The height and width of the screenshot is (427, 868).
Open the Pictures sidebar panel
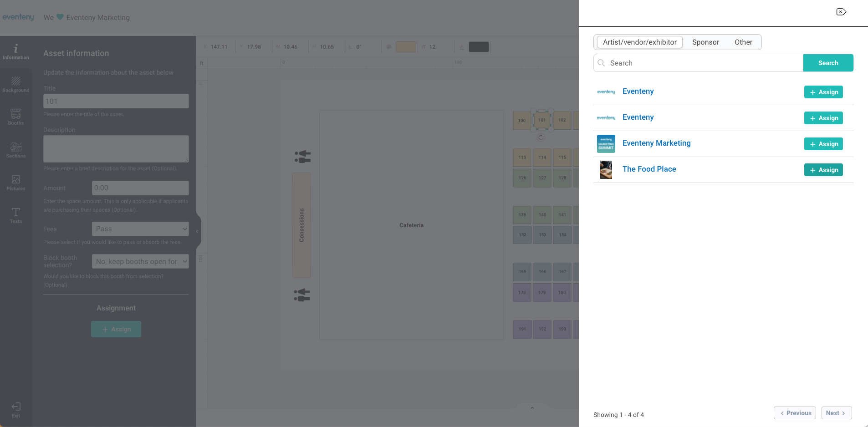(16, 183)
